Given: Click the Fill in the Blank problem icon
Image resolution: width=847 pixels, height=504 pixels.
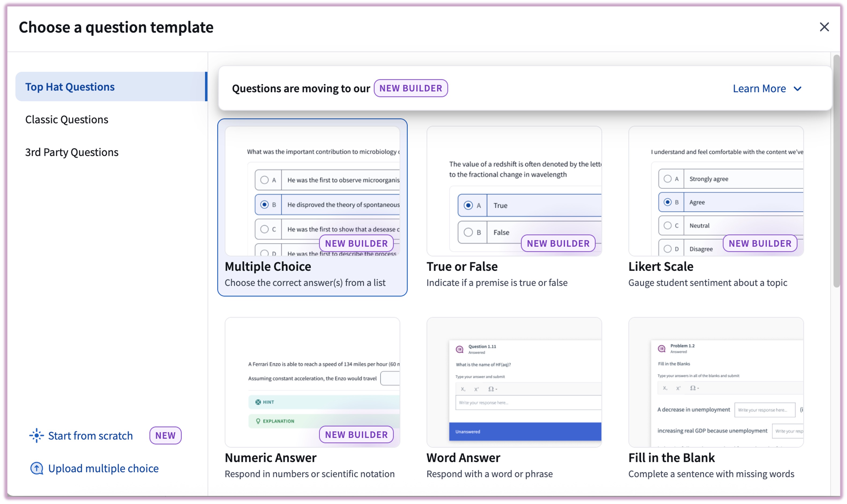Looking at the screenshot, I should click(x=661, y=348).
